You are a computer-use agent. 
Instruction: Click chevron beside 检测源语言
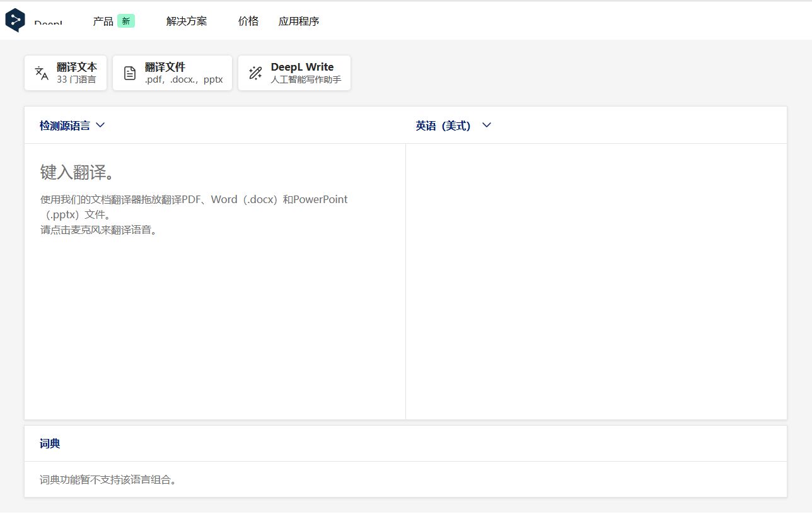100,125
